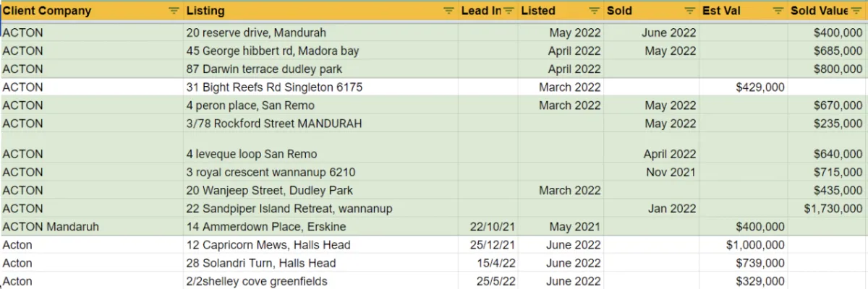
Task: Open the Sold Value filter dropdown
Action: tap(859, 11)
